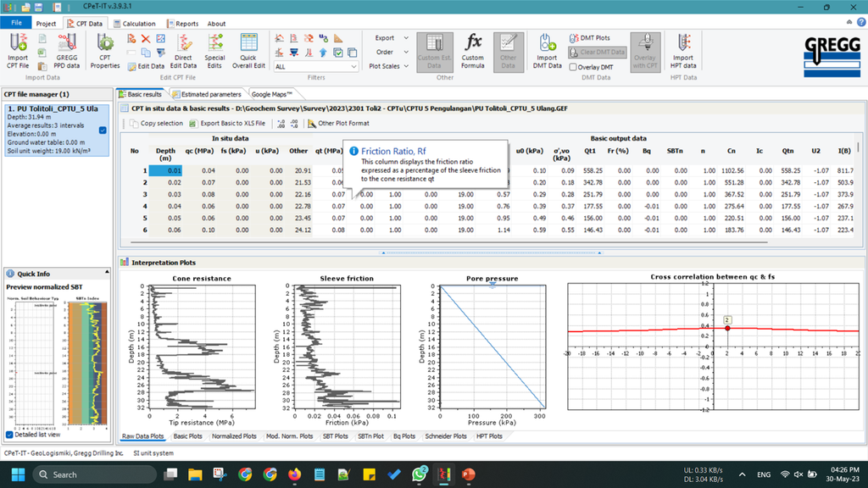868x488 pixels.
Task: Click Copy selection button
Action: pyautogui.click(x=156, y=124)
